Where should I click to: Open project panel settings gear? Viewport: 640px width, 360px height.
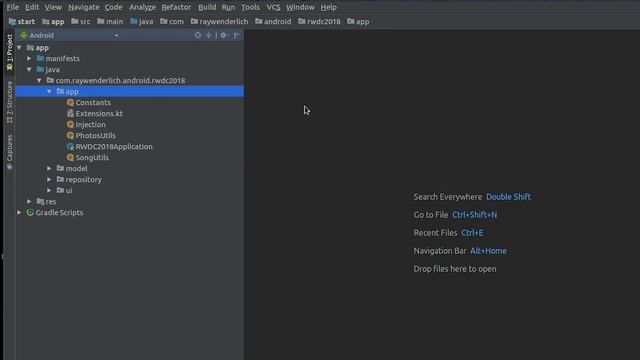(224, 36)
